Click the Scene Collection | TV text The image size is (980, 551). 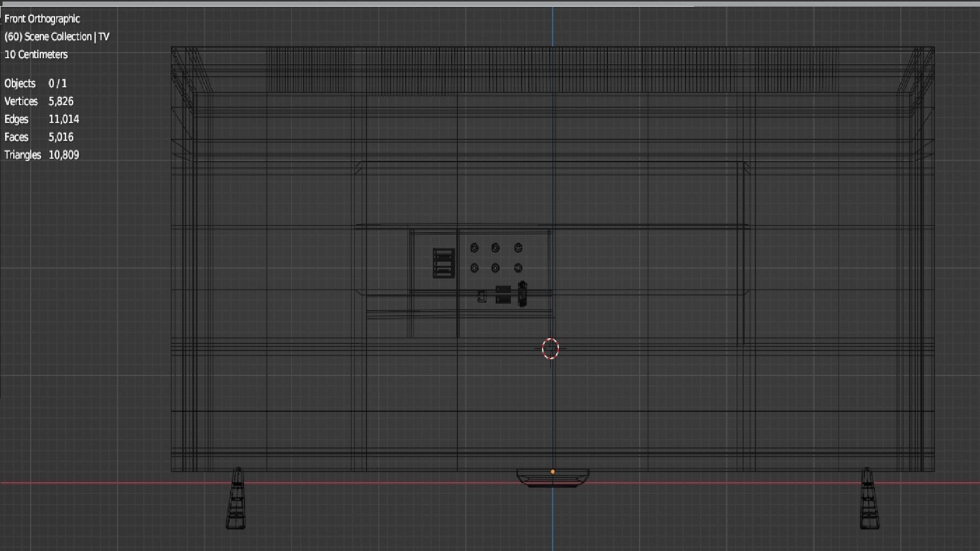(57, 37)
